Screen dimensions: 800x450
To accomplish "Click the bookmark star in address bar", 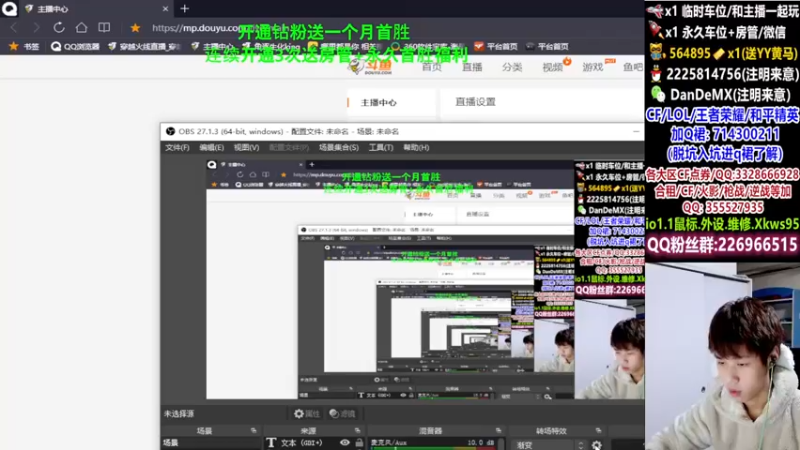I will 135,28.
